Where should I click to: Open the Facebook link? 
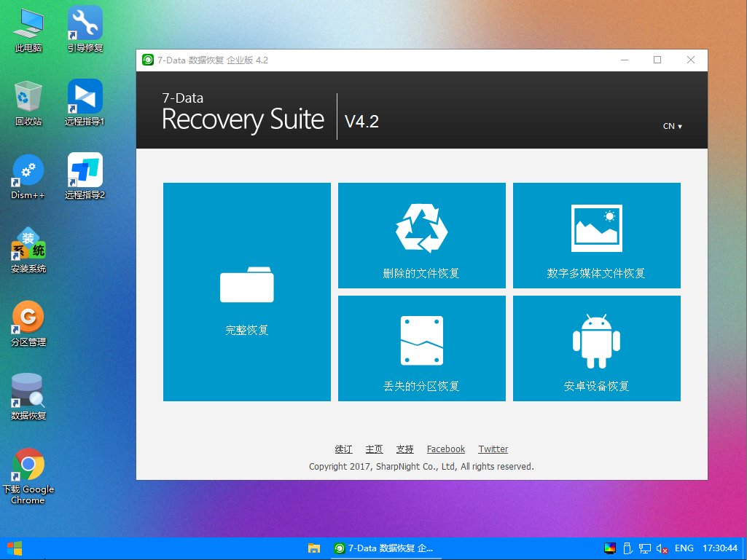click(446, 449)
